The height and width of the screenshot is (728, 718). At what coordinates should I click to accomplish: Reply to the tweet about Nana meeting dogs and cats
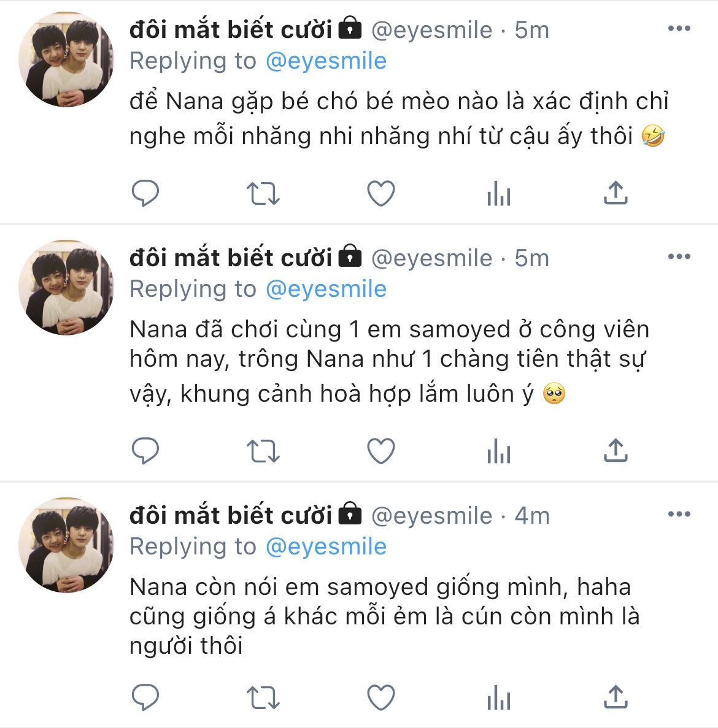145,194
